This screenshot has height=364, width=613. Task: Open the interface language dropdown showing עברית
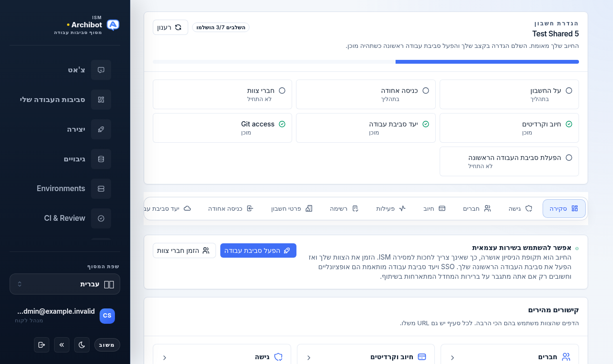click(65, 284)
